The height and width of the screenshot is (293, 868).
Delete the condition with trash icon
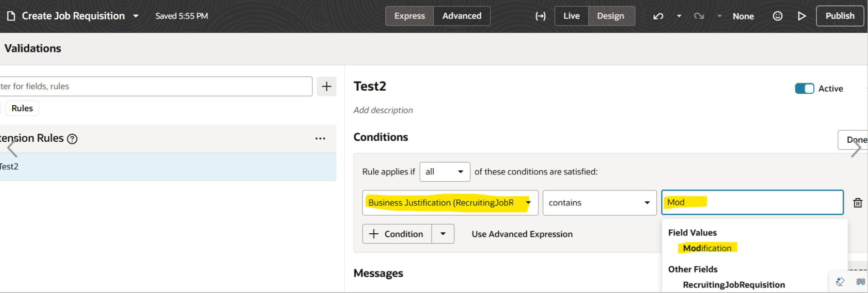point(858,203)
